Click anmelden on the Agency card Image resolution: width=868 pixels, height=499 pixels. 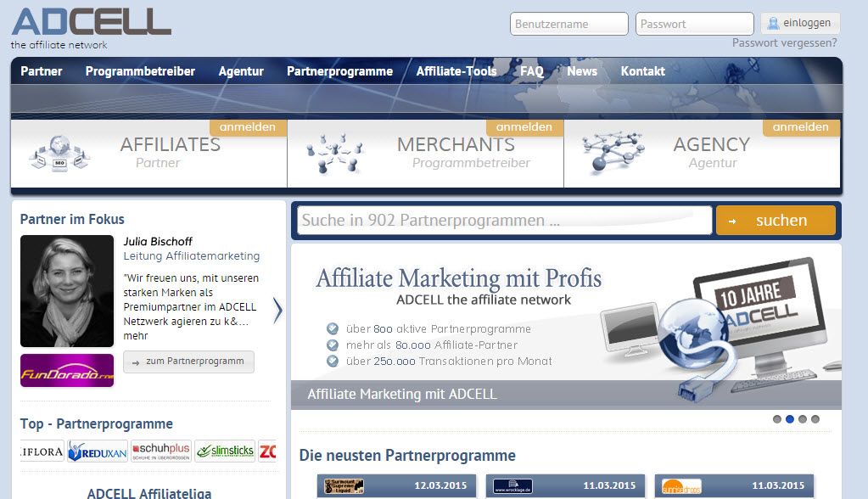[800, 127]
